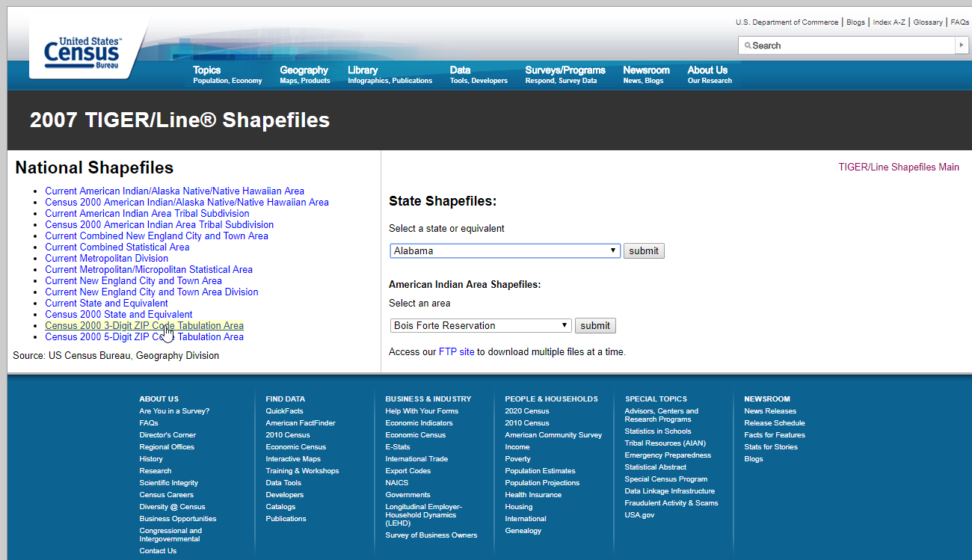Screen dimensions: 972x560
Task: Open the Health Insurance footer link
Action: click(533, 495)
